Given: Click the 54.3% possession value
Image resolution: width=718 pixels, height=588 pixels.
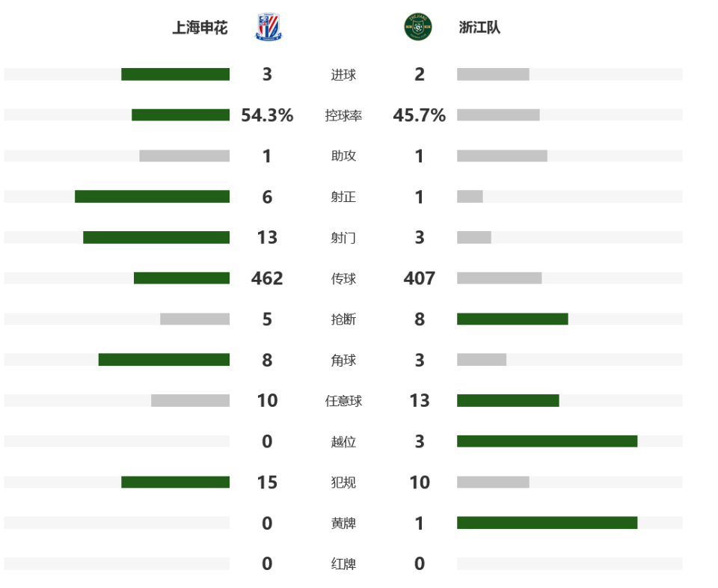Looking at the screenshot, I should [267, 115].
